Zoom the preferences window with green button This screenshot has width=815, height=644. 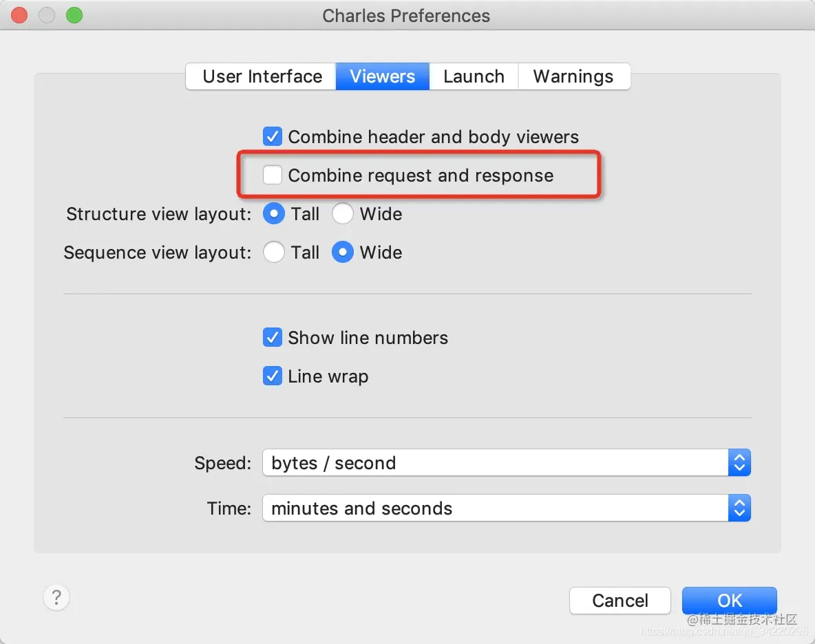[74, 15]
